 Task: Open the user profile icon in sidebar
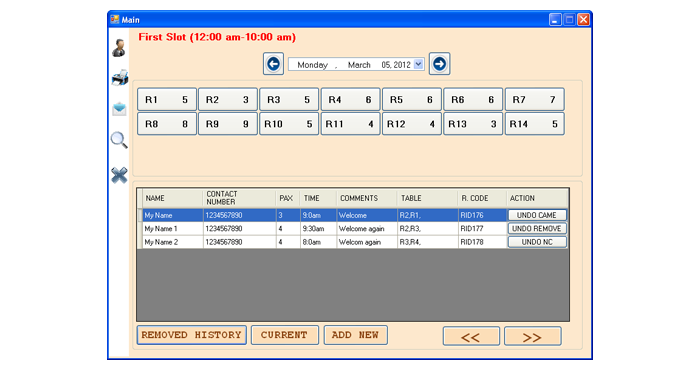[119, 48]
